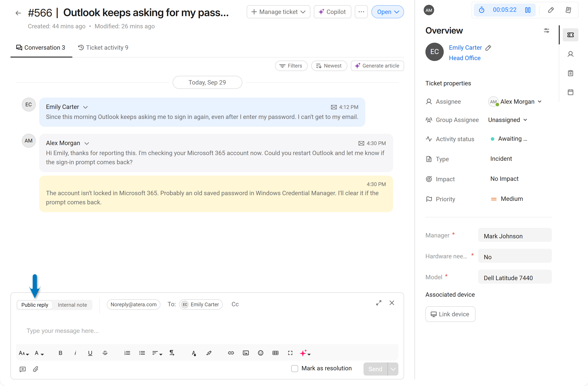Open the ticket status Open dropdown
Screen dimensions: 588x386
coord(387,12)
